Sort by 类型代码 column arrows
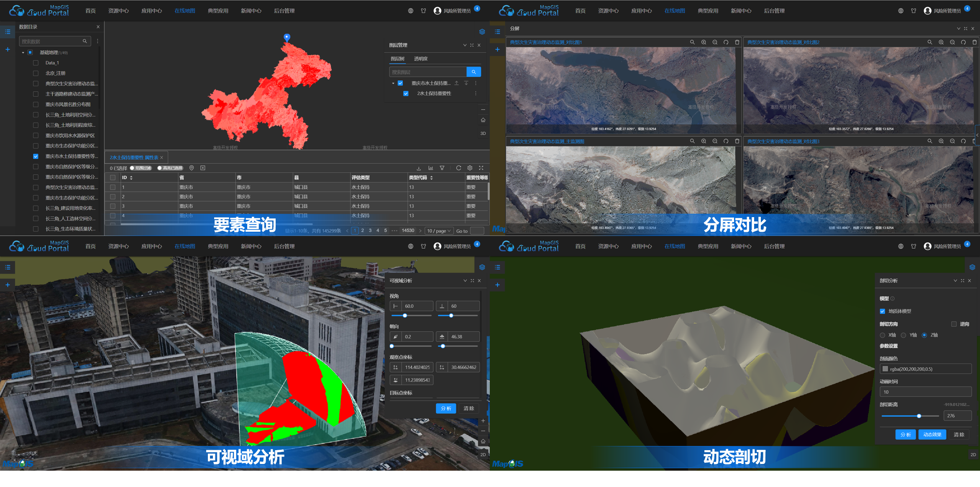 tap(431, 178)
